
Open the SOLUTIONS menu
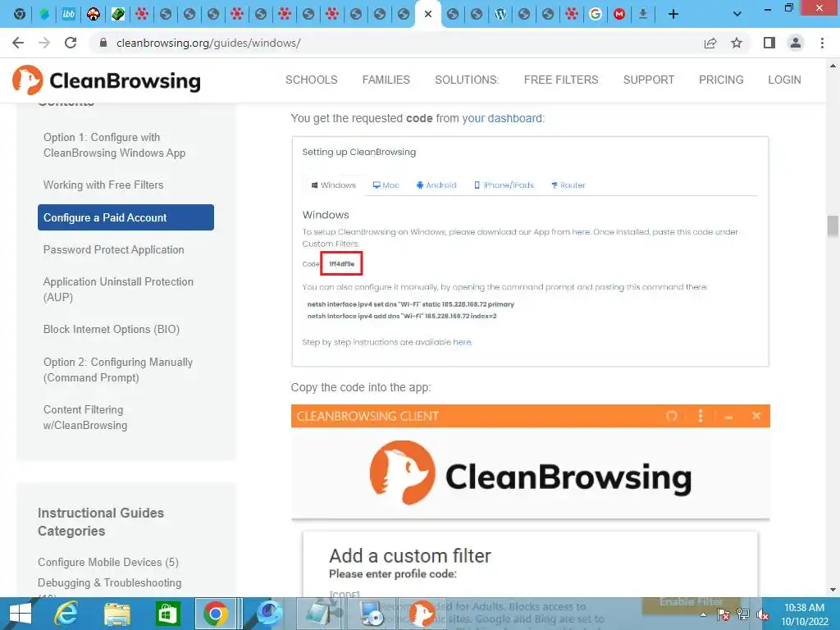(467, 80)
